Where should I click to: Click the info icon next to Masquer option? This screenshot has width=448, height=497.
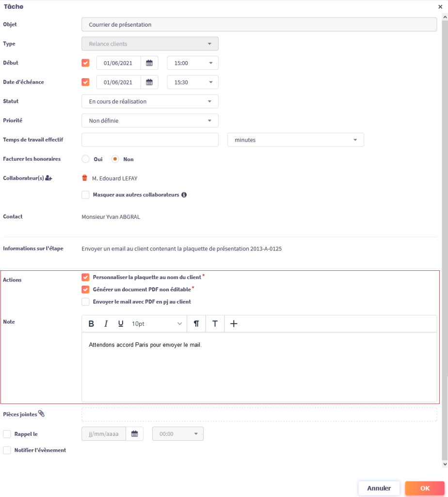click(184, 195)
